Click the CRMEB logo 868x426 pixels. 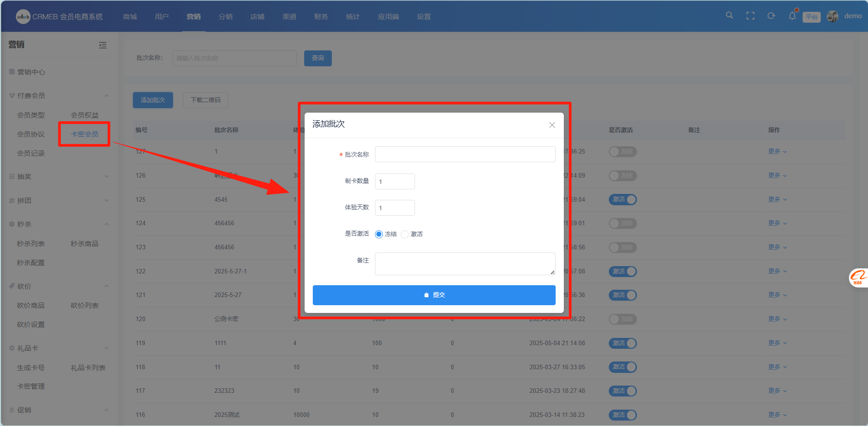pyautogui.click(x=23, y=17)
